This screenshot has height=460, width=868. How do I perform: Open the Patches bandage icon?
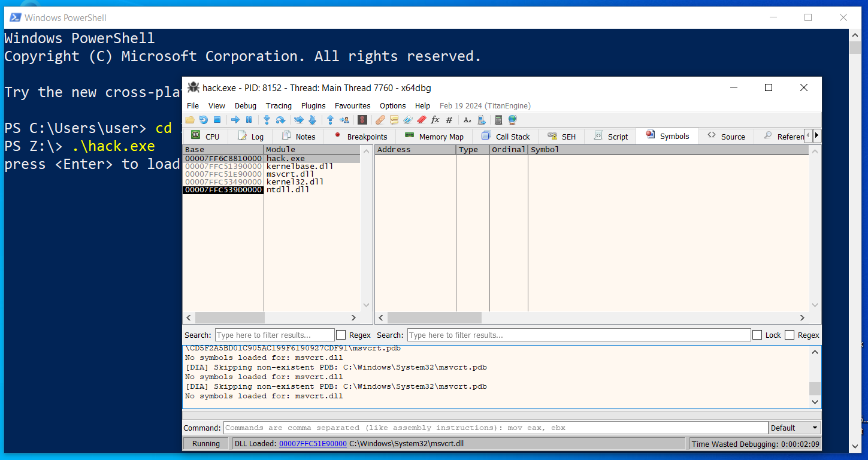coord(380,120)
